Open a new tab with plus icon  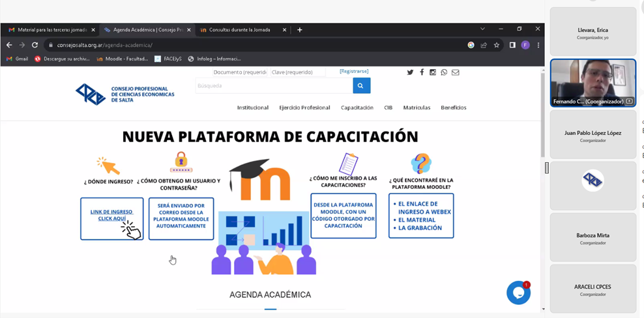(299, 30)
